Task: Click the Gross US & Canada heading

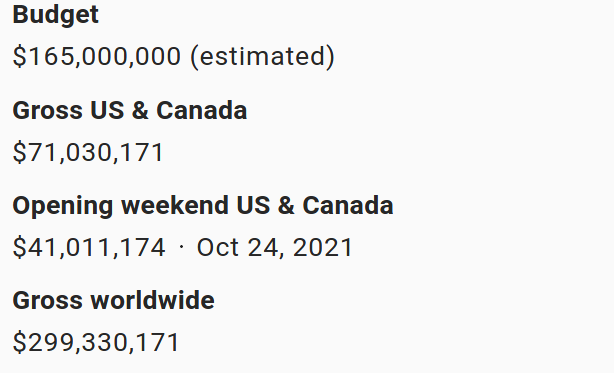Action: [130, 110]
